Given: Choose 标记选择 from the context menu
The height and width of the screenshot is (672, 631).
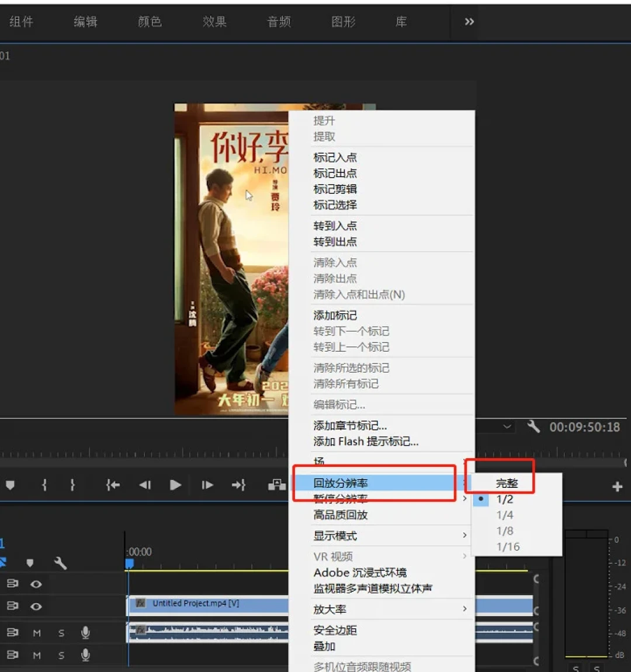Looking at the screenshot, I should coord(382,205).
